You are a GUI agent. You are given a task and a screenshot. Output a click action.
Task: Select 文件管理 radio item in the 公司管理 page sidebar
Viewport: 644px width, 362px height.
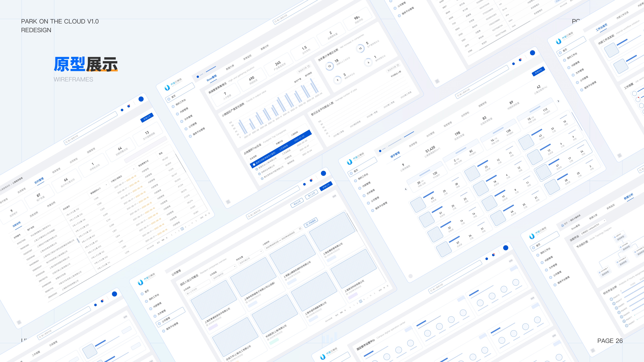(x=155, y=316)
